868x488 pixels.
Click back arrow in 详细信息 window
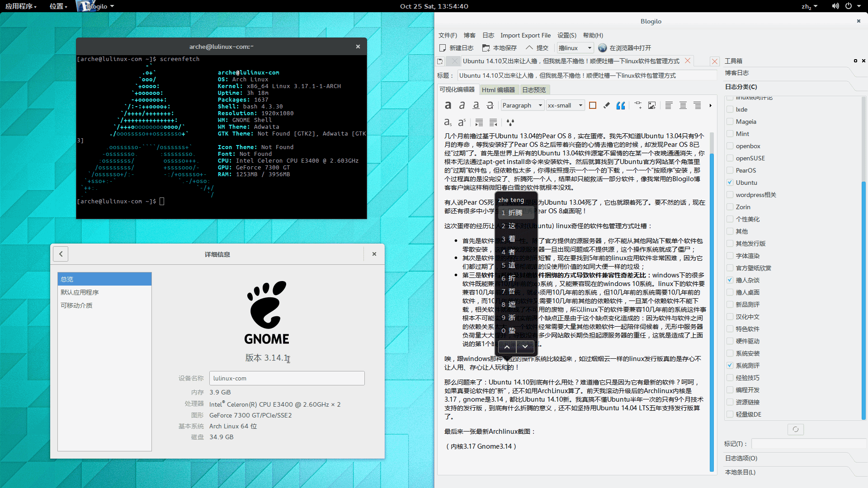coord(61,254)
